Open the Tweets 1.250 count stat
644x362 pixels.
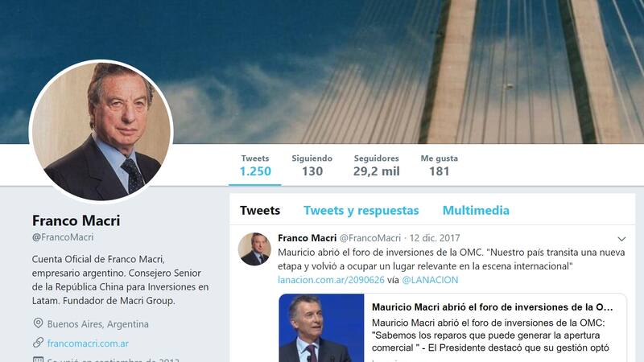[x=255, y=166]
